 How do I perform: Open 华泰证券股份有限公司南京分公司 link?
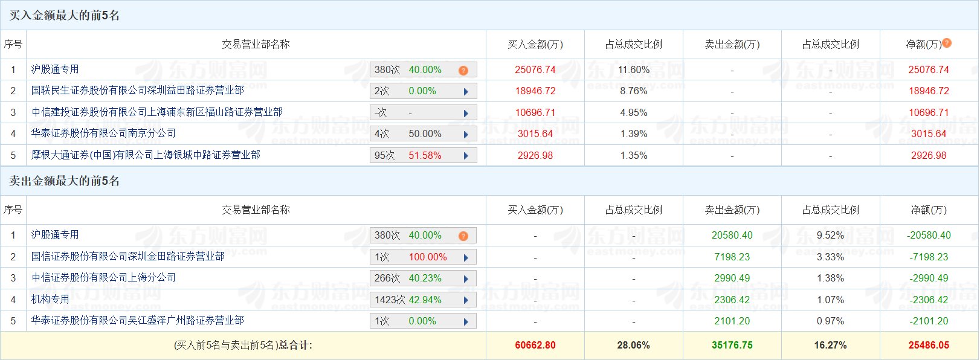103,133
